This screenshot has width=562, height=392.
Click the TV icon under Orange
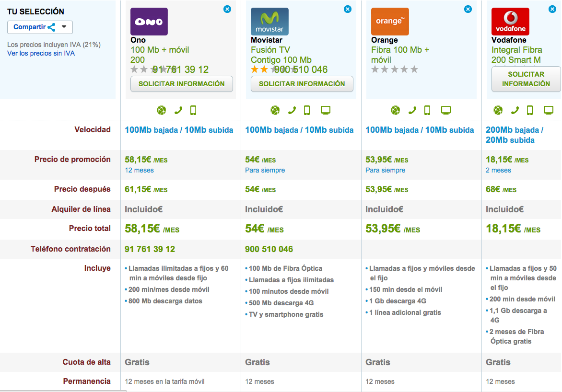(446, 110)
